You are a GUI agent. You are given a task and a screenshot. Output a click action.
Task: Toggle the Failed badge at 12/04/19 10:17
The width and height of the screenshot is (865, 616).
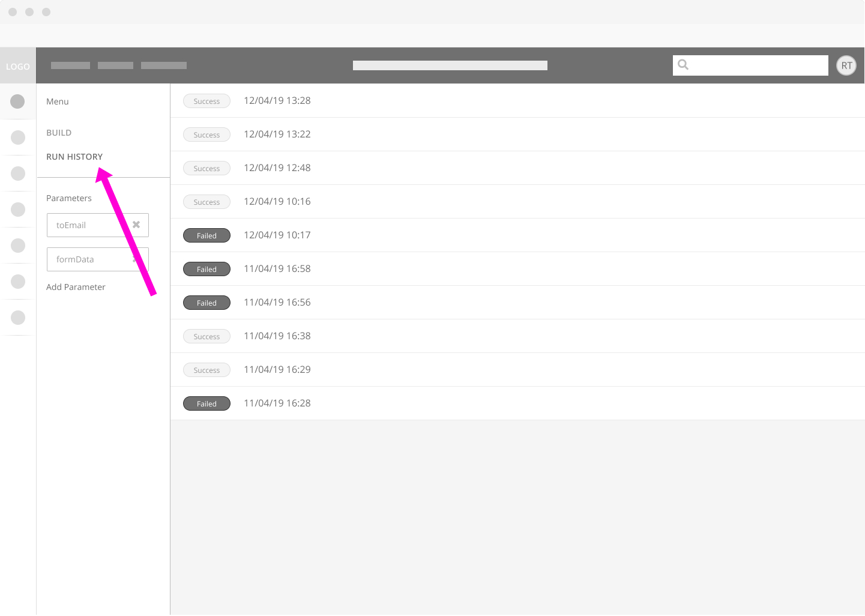[x=206, y=235]
